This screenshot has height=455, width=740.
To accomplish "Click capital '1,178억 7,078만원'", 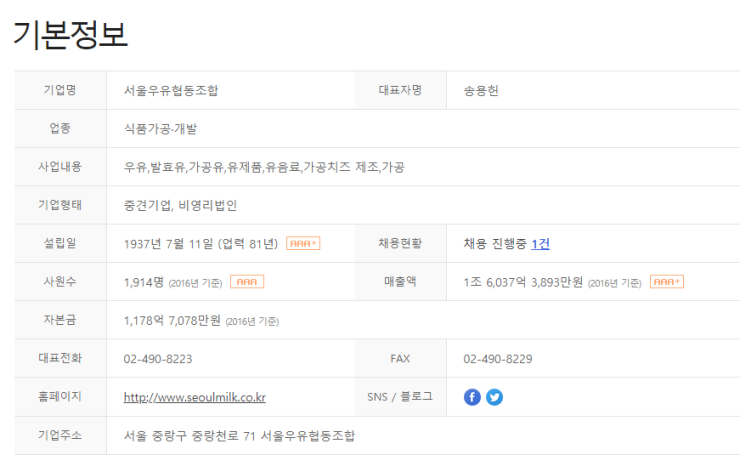I will [x=172, y=320].
